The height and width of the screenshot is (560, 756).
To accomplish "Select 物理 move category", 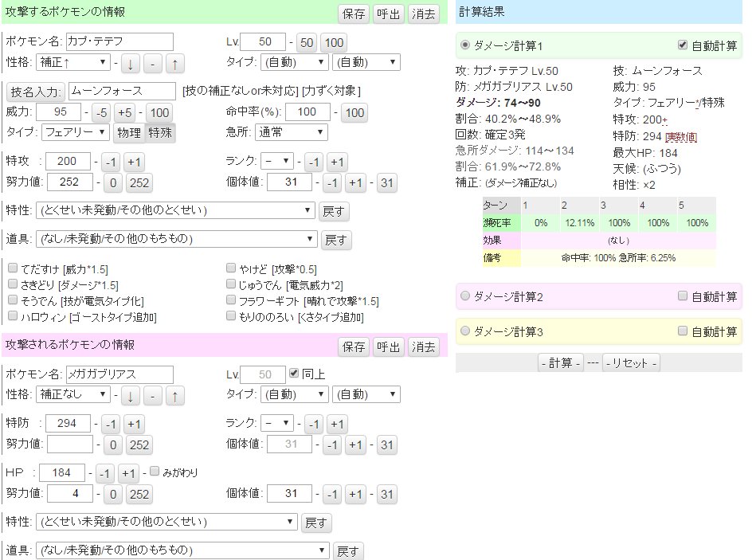I will coord(129,133).
